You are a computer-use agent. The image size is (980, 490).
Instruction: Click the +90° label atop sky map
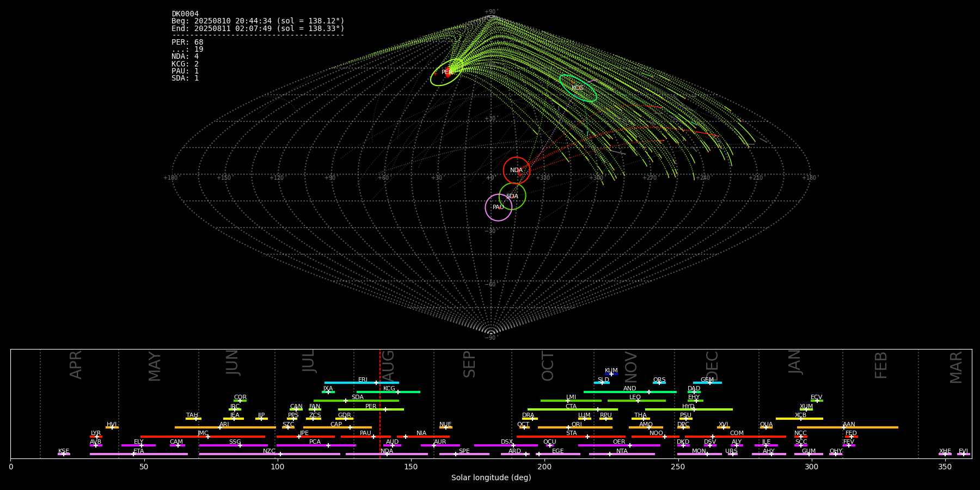491,12
